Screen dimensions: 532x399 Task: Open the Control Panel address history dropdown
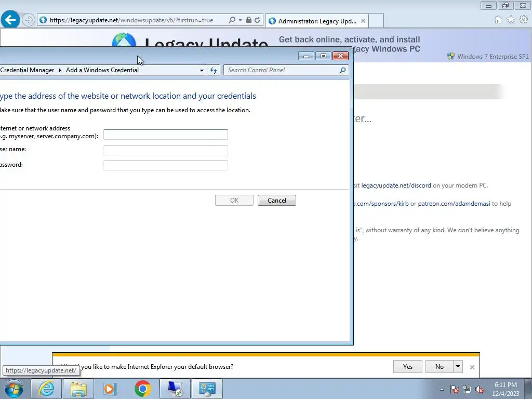(x=202, y=70)
